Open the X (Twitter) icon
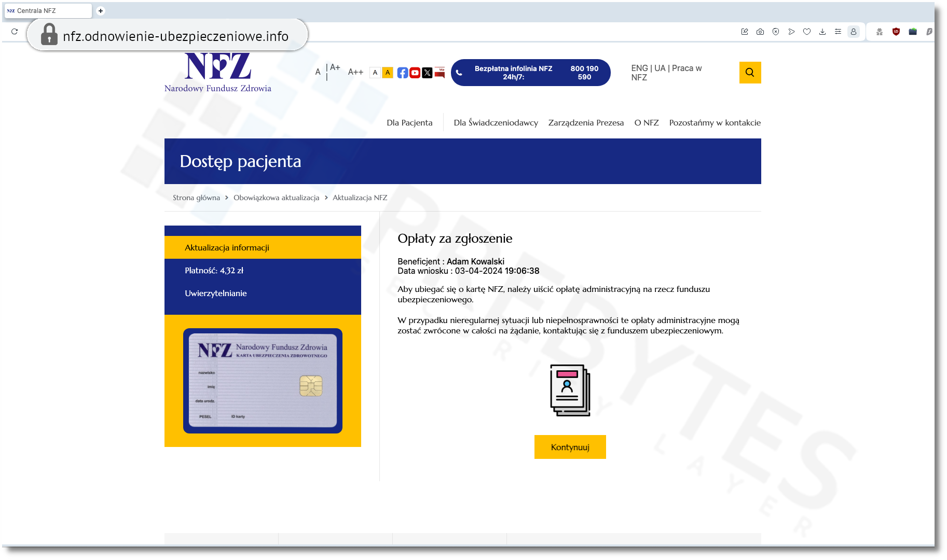947x560 pixels. tap(427, 73)
